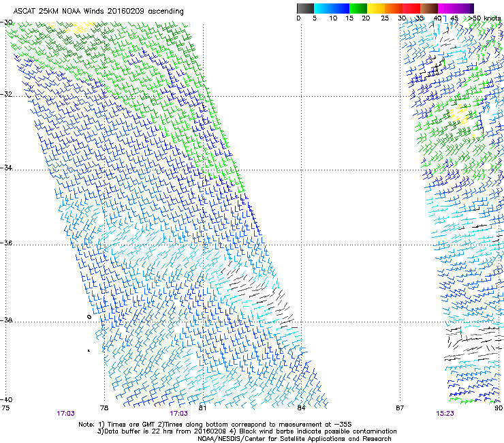Viewport: 504px width, 443px height.
Task: Click the longitude label '75'
Action: coord(5,408)
